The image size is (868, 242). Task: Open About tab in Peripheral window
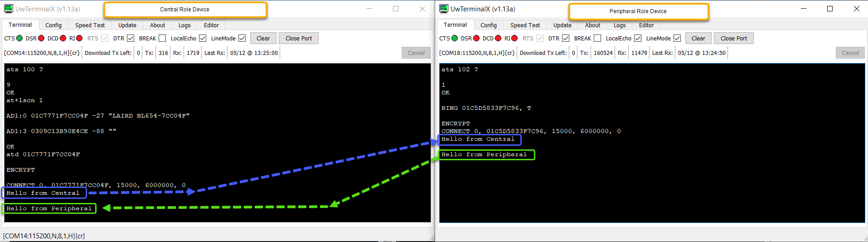[x=592, y=25]
